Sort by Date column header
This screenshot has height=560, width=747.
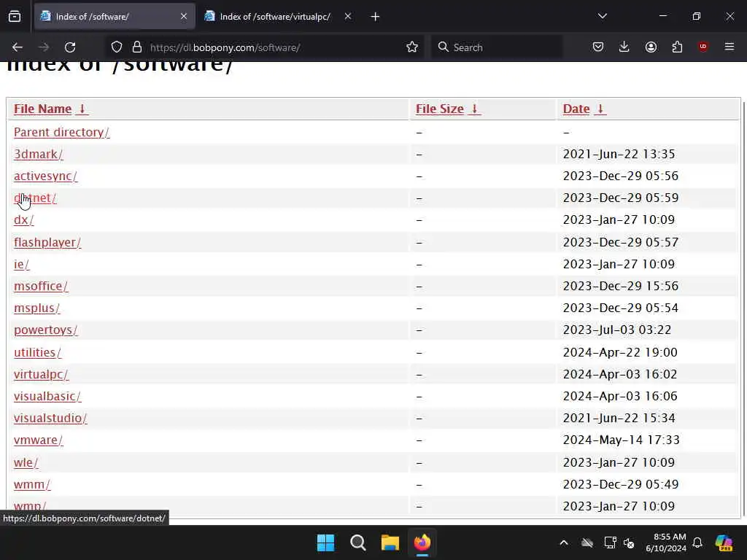[576, 109]
